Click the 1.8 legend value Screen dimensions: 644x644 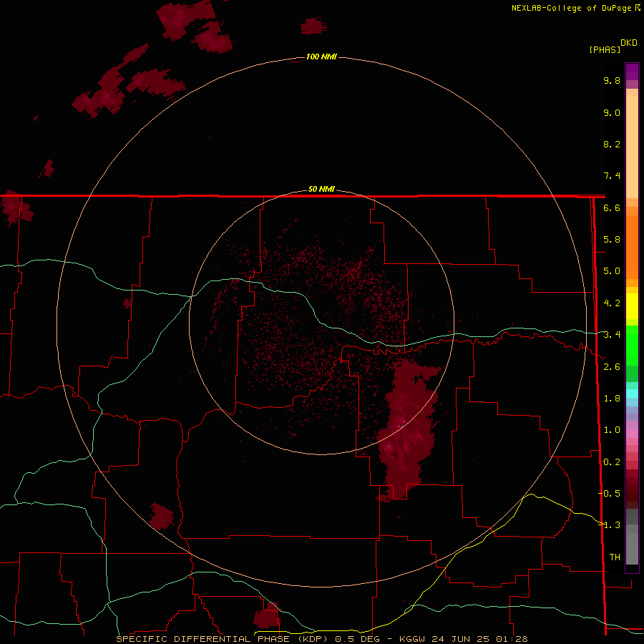pos(612,399)
